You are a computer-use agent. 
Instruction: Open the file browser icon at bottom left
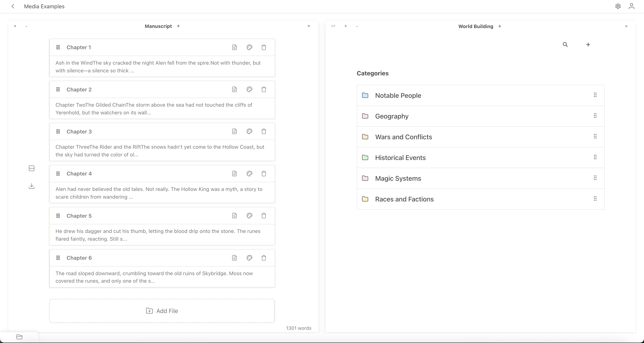20,337
